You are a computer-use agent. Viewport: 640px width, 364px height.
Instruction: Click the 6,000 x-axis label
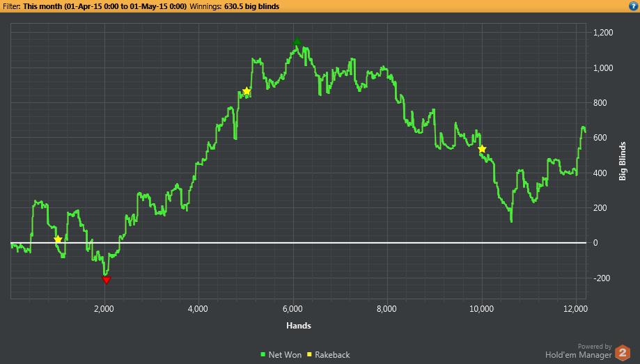292,309
